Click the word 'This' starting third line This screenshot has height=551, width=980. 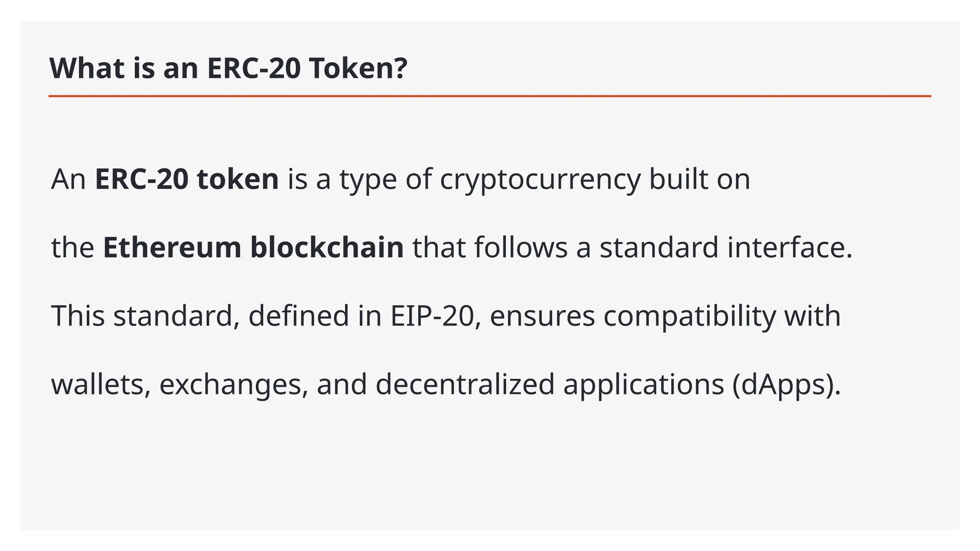[78, 316]
